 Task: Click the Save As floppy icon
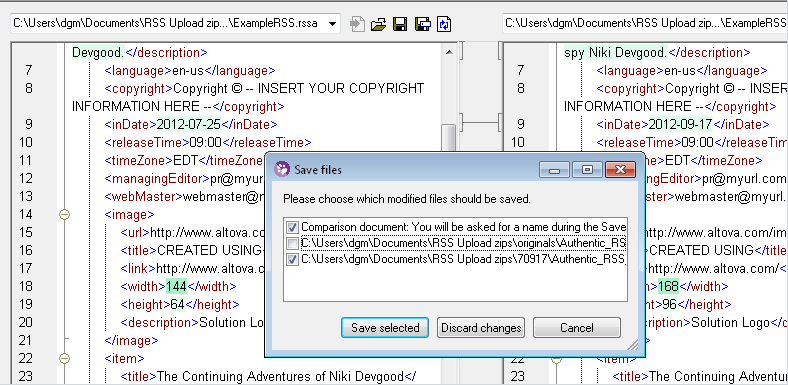pos(422,24)
